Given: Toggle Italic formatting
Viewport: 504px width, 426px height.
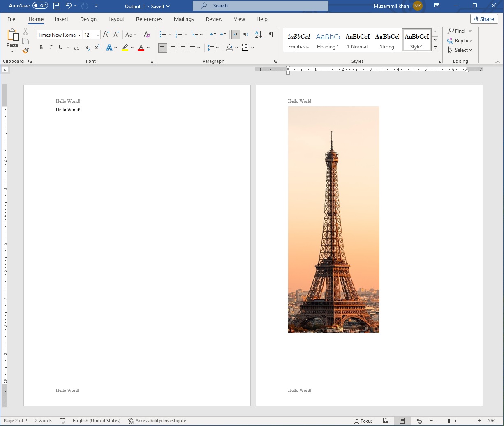Looking at the screenshot, I should 51,48.
